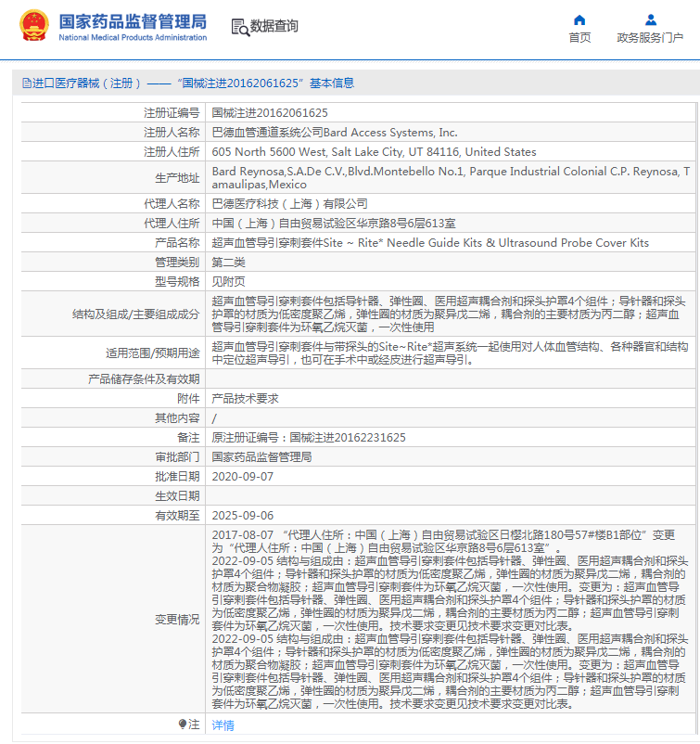The width and height of the screenshot is (700, 744).
Task: Select the intended use description text
Action: click(450, 353)
